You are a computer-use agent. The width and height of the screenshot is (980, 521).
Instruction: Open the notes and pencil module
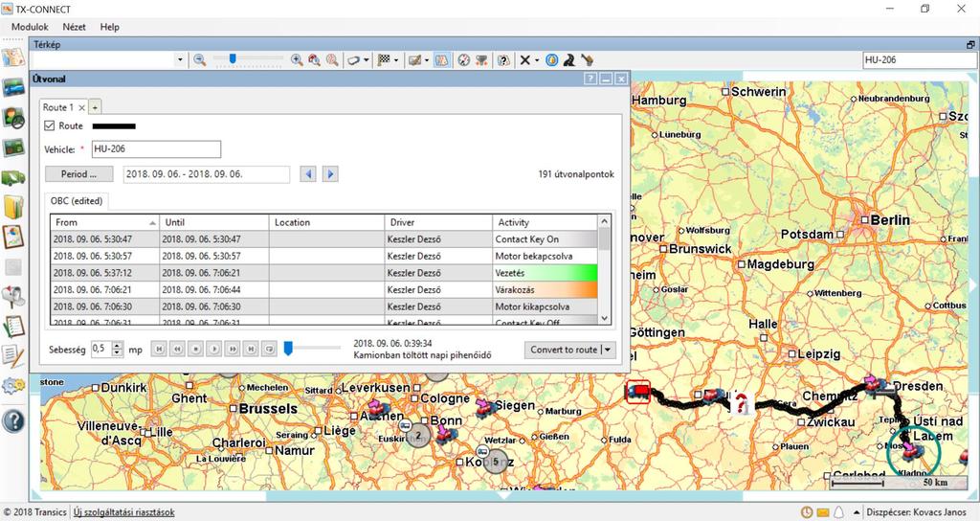coord(13,356)
